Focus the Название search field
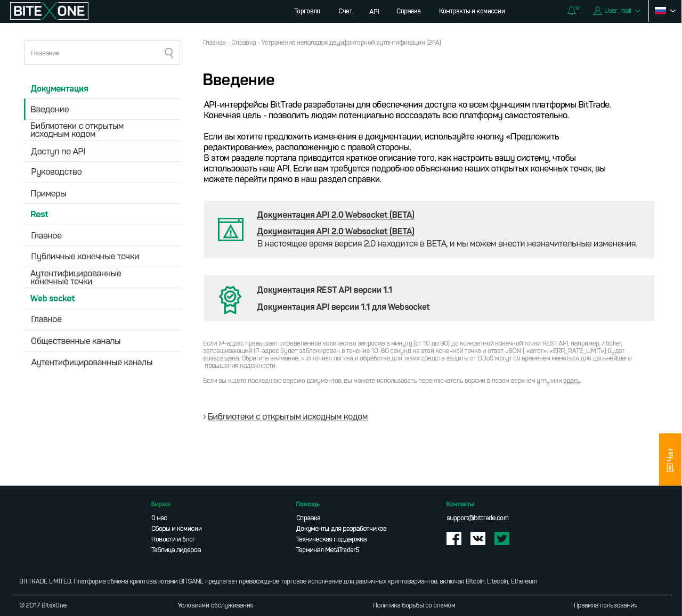The image size is (682, 616). tap(93, 53)
